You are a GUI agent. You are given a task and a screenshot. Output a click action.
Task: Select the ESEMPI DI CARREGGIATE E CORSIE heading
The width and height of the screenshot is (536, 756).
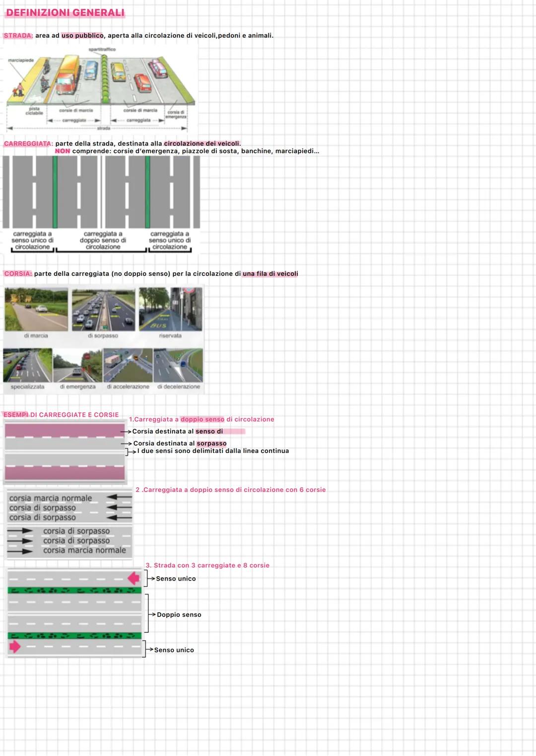(62, 414)
